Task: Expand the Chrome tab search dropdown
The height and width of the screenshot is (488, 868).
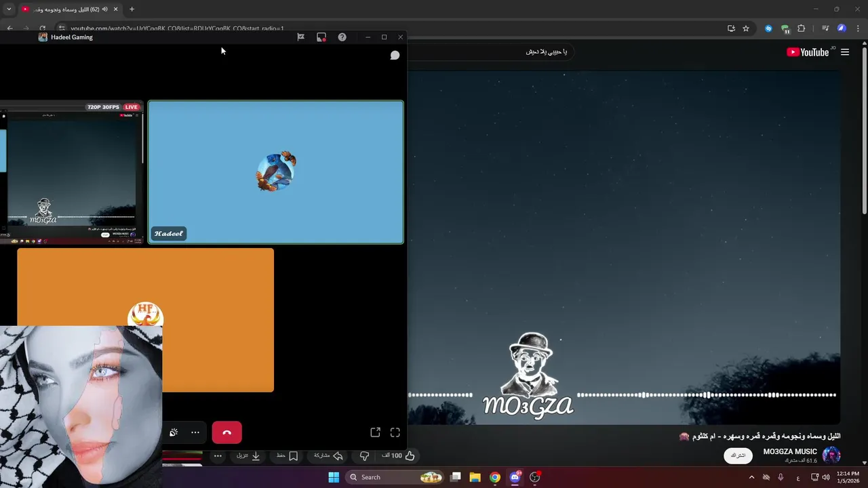Action: [x=9, y=9]
